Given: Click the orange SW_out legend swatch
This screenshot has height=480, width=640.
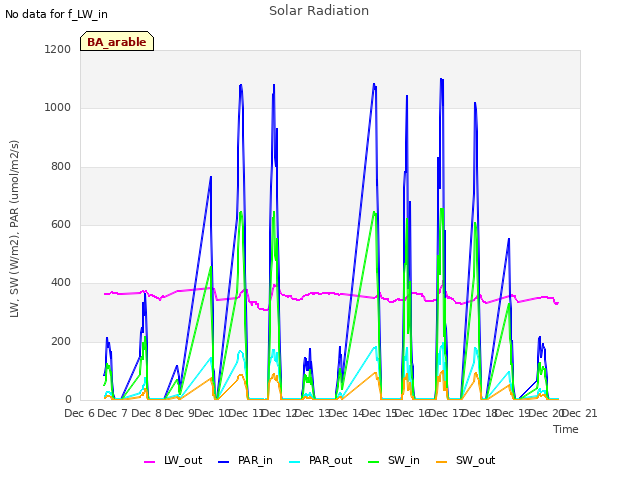Looking at the screenshot, I should coord(441,462).
